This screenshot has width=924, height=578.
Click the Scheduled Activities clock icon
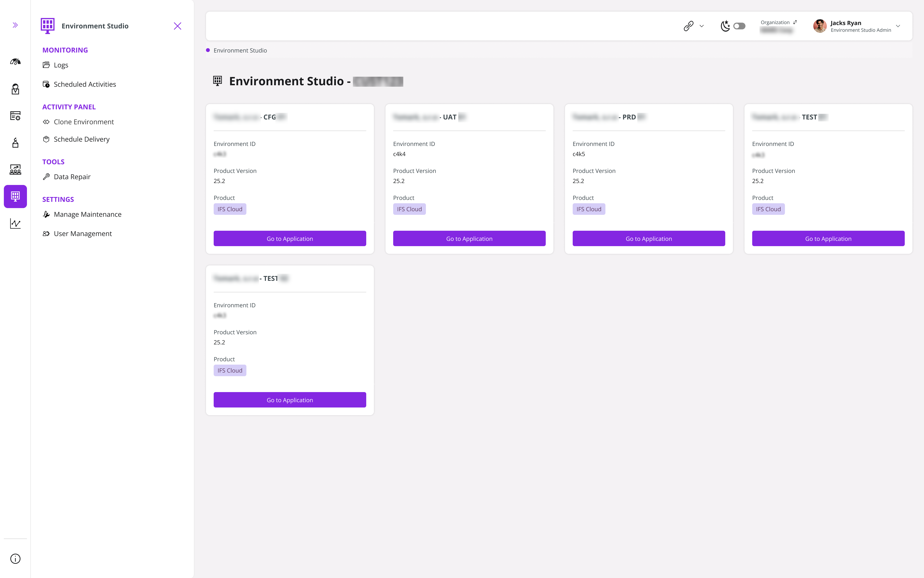pyautogui.click(x=46, y=84)
